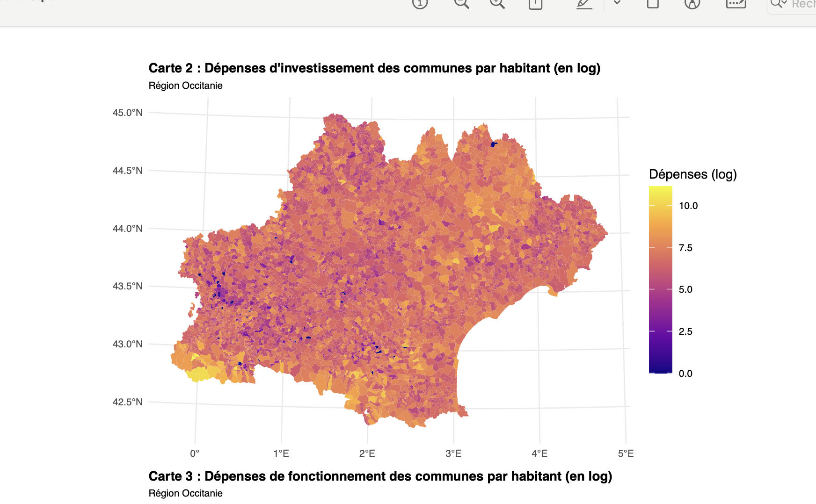Click the 10.0 legend tick label
Viewport: 816px width, 504px height.
688,206
